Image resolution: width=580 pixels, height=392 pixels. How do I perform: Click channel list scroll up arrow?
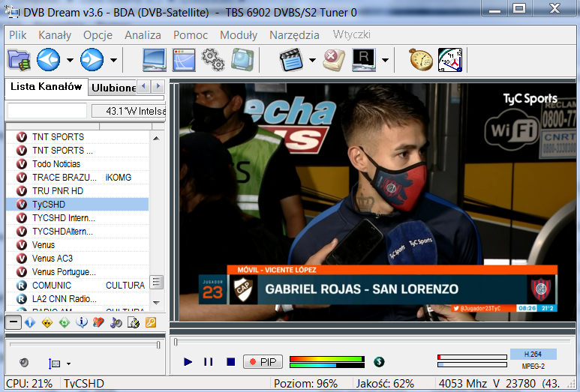[157, 138]
